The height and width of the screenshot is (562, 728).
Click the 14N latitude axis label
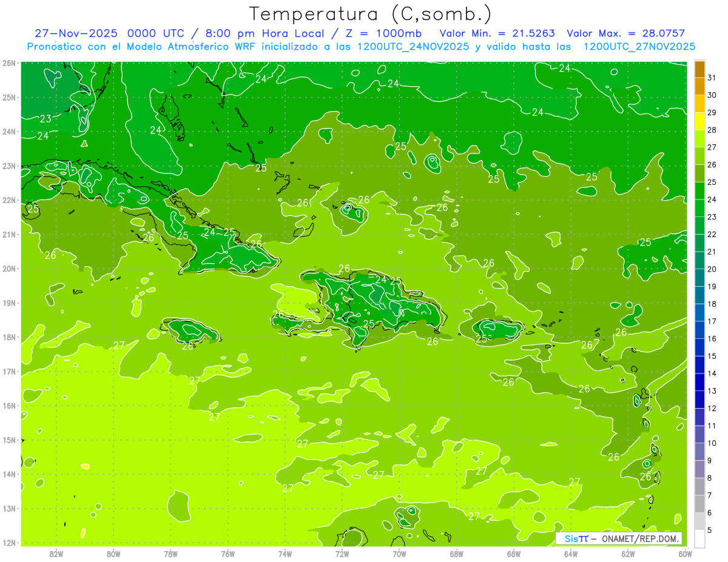[x=9, y=474]
